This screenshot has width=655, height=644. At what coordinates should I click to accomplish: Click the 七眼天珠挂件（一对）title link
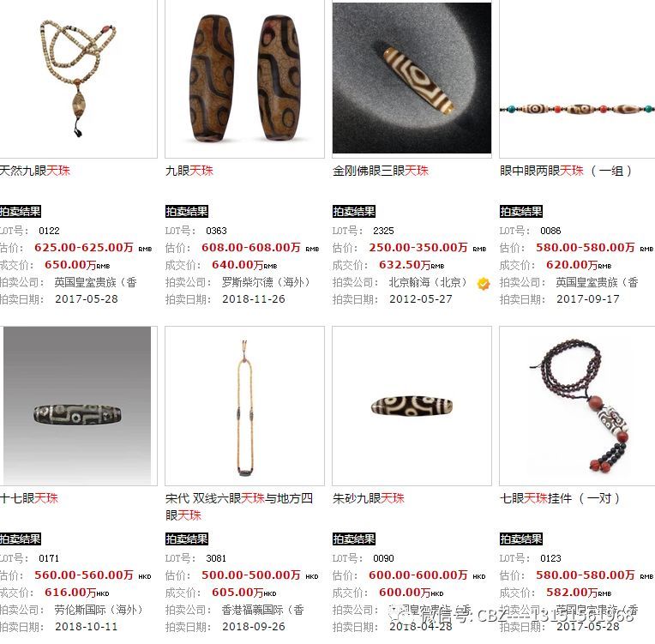click(560, 498)
